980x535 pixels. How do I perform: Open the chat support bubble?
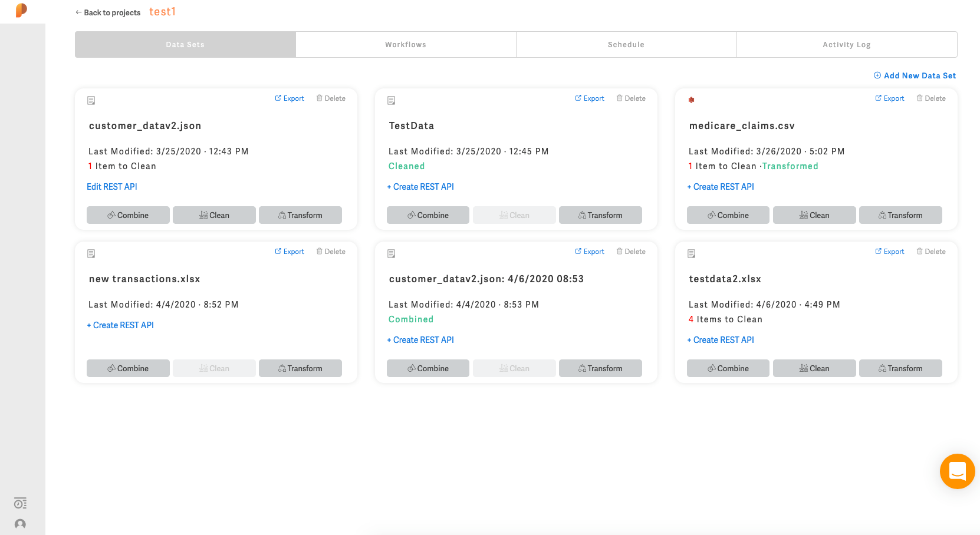point(957,471)
